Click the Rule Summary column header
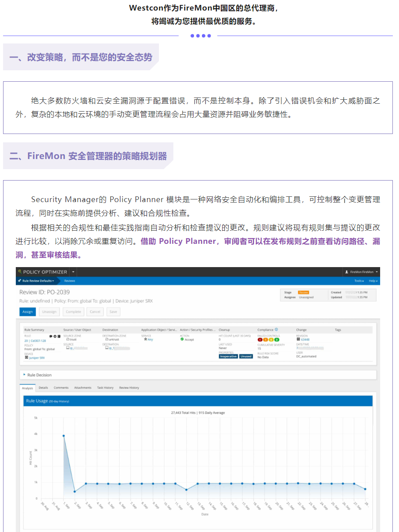Image resolution: width=399 pixels, height=532 pixels. tap(34, 330)
